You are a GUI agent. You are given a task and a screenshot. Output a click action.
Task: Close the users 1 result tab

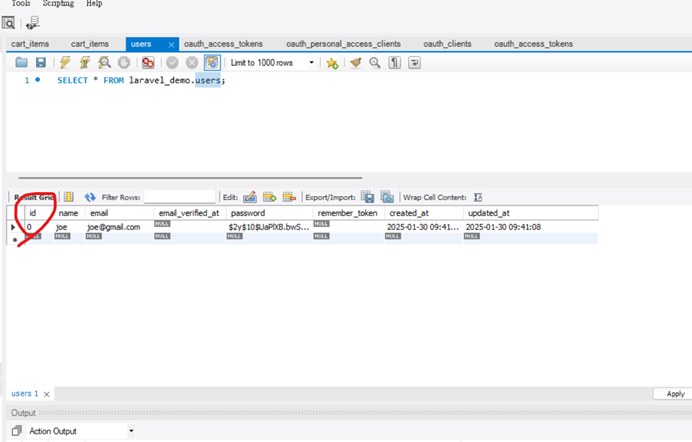47,394
